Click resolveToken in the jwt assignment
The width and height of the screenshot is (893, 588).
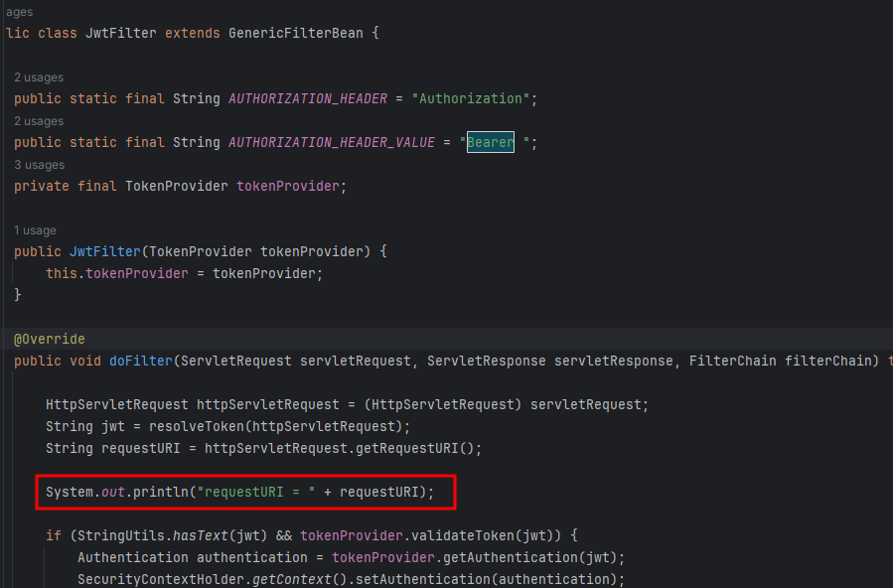(x=197, y=426)
